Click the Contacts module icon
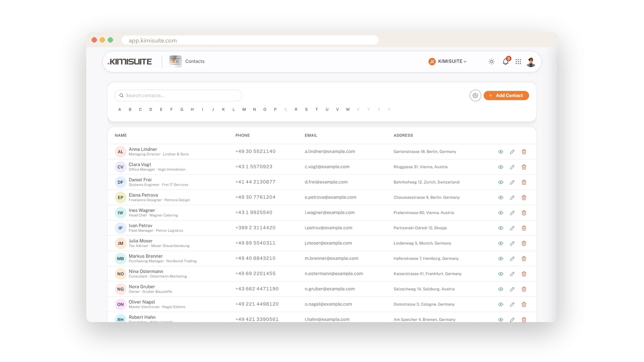The height and width of the screenshot is (362, 644). click(x=175, y=62)
